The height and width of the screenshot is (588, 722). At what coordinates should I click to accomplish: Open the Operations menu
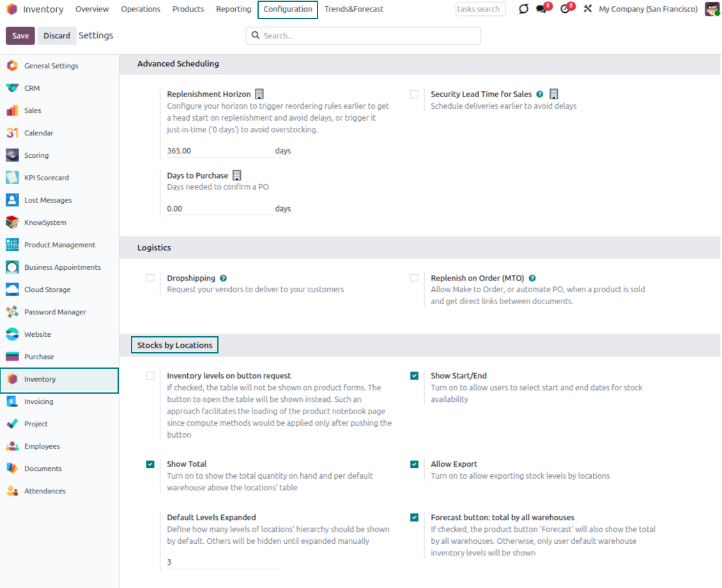[x=141, y=9]
